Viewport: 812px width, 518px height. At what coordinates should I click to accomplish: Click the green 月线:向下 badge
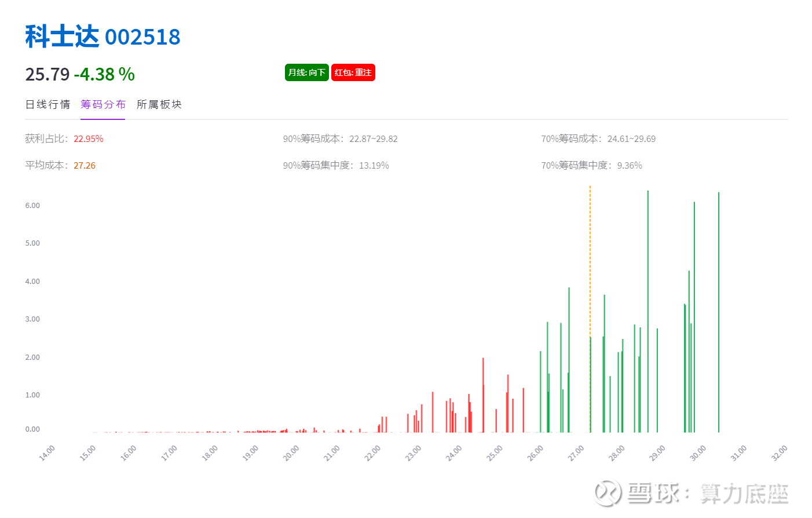pos(307,72)
